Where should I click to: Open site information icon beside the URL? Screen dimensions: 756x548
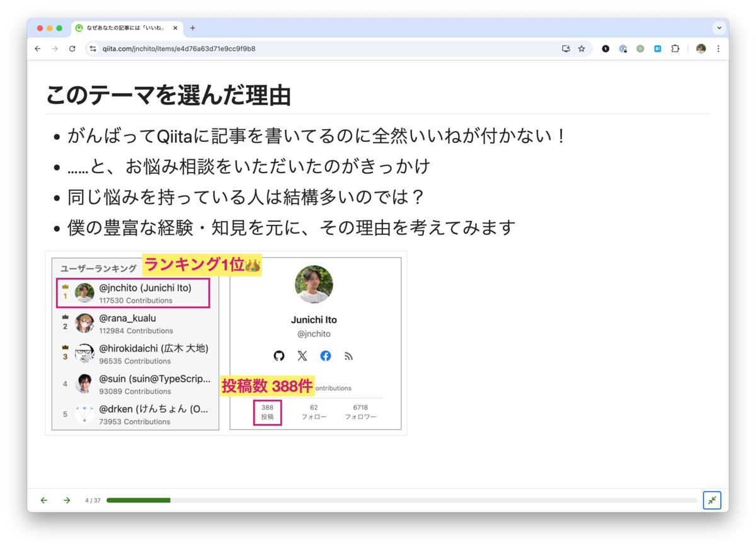[x=93, y=49]
